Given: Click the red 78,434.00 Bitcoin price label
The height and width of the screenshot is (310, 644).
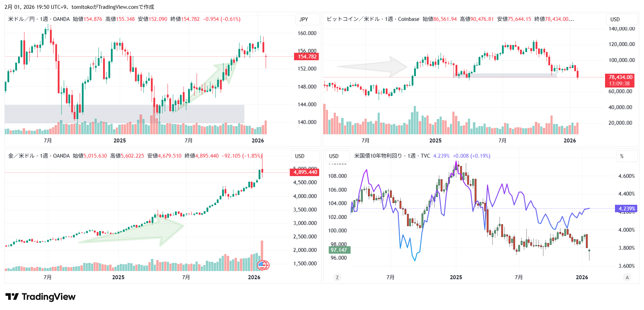Looking at the screenshot, I should coord(620,77).
